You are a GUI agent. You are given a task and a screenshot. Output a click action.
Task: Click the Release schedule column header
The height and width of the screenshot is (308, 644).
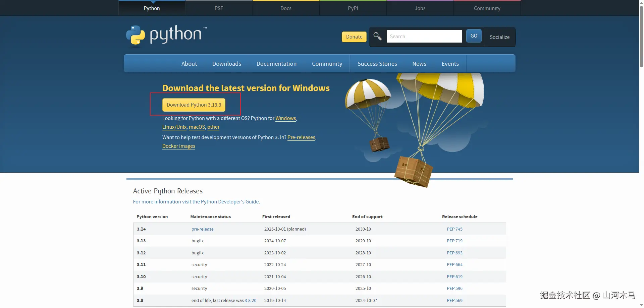[x=460, y=217]
